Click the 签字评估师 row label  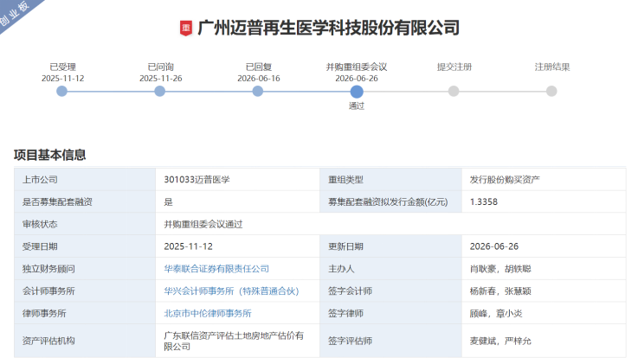point(351,341)
